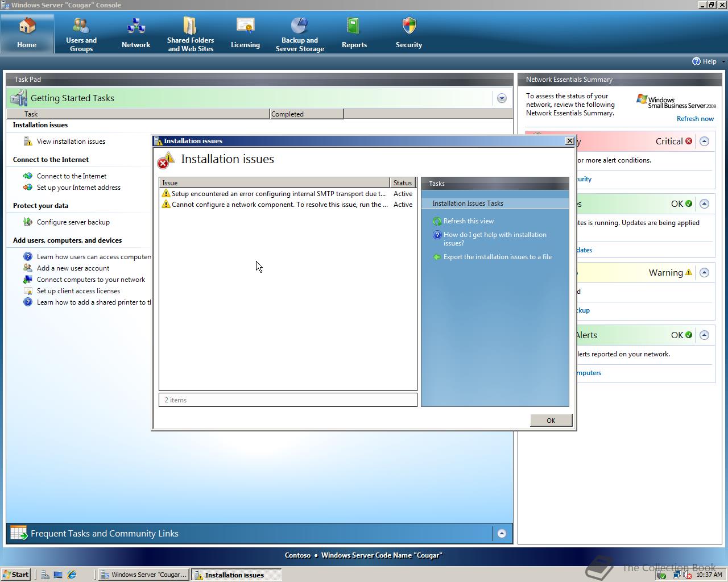Click the View installation issues link
Screen dimensions: 728x582
pos(71,142)
